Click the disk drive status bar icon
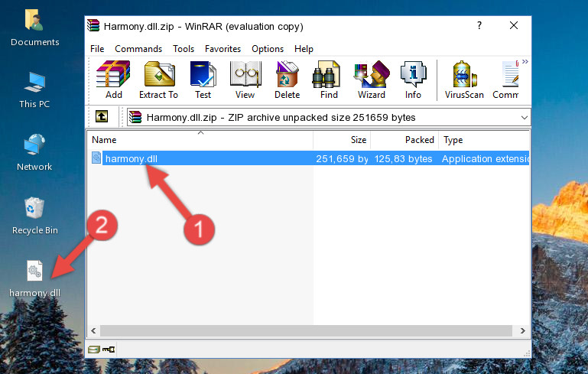Viewport: 588px width, 374px height. pyautogui.click(x=94, y=350)
